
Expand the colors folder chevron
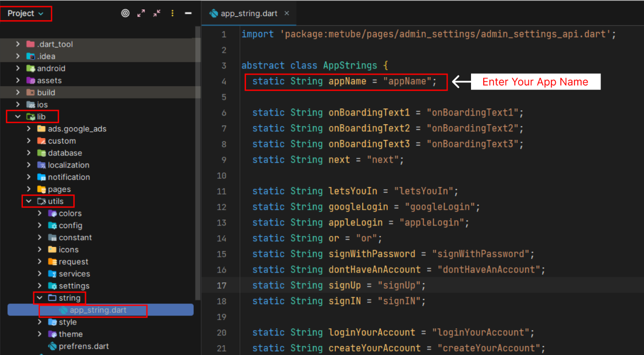click(x=40, y=214)
